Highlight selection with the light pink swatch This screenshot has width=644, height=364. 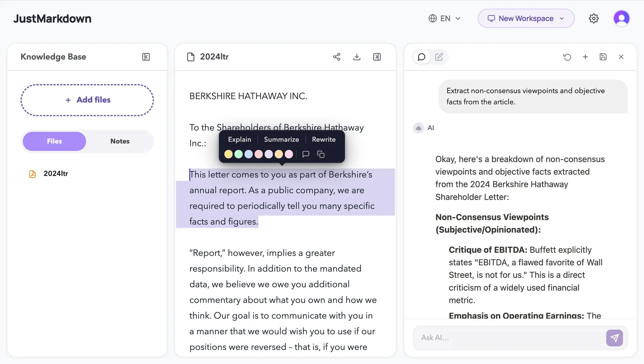point(289,154)
